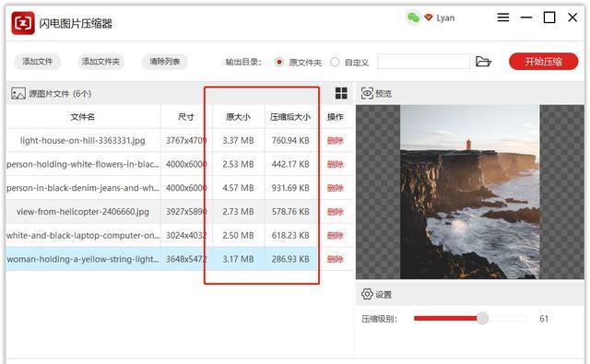Click the 文件名 column header
Image resolution: width=590 pixels, height=364 pixels.
point(83,117)
